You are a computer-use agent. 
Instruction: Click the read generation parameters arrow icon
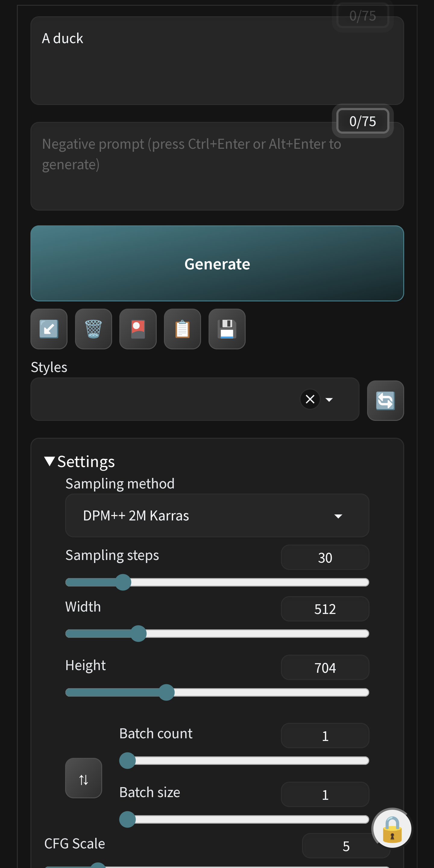pyautogui.click(x=49, y=329)
